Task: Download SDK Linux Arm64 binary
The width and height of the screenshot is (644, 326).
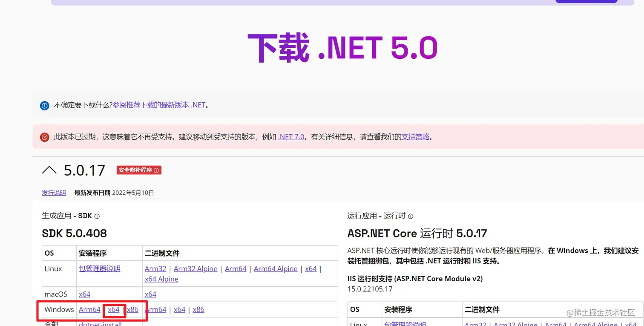Action: 236,269
